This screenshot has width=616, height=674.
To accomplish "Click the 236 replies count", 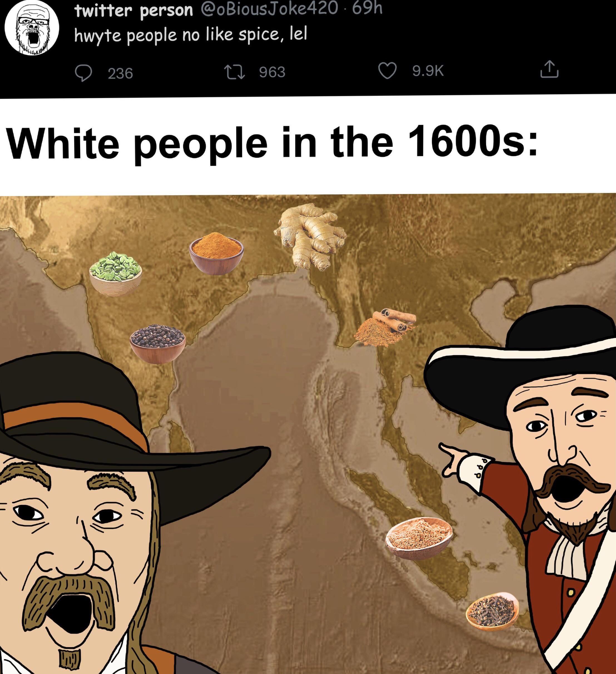I will pos(120,73).
